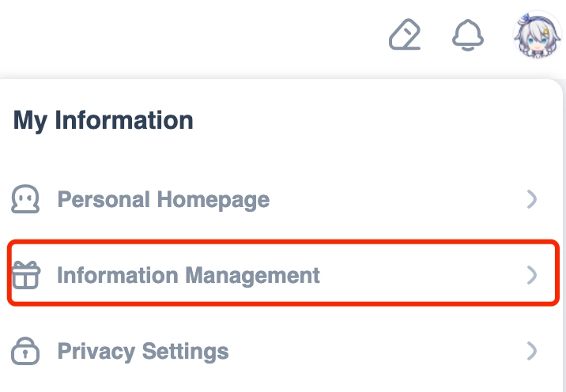The height and width of the screenshot is (392, 566).
Task: Expand the Information Management chevron arrow
Action: click(532, 276)
